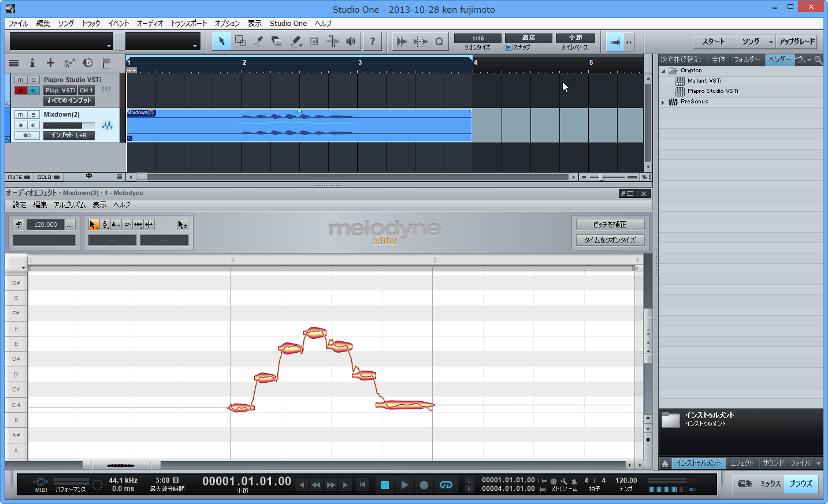Add a new track with plus icon
Image resolution: width=828 pixels, height=504 pixels.
[x=50, y=63]
